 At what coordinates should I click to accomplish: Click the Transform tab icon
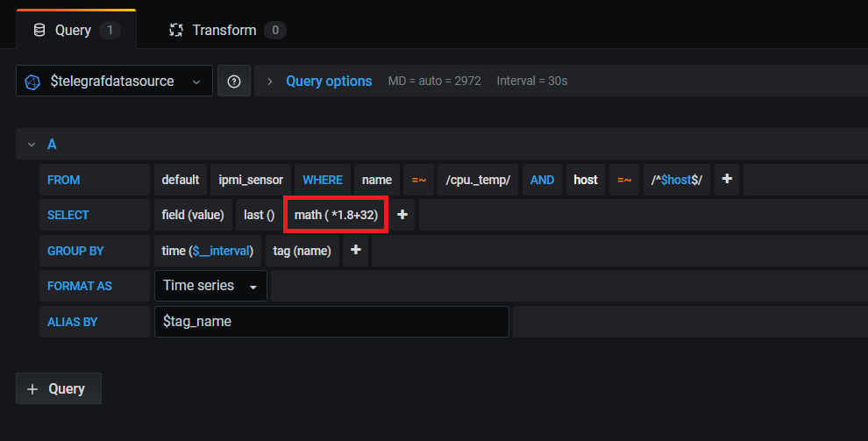point(176,30)
